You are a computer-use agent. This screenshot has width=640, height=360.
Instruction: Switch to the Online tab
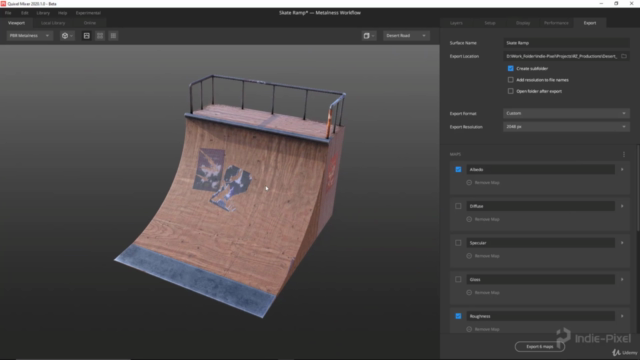90,23
